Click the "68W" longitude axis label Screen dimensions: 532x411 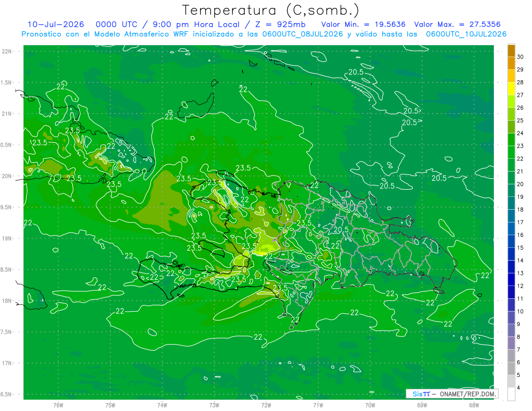point(474,405)
